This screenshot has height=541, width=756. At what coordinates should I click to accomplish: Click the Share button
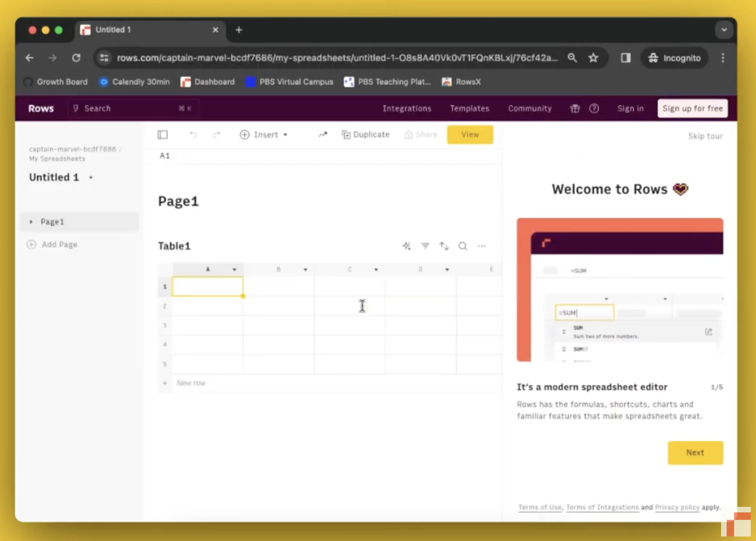(421, 135)
